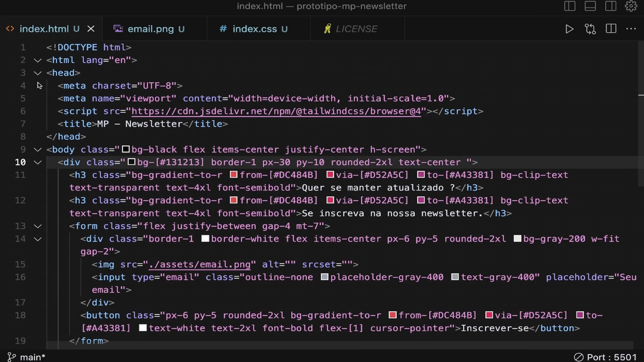The width and height of the screenshot is (644, 362).
Task: Open bg-gray-200 color swatch on line 14
Action: (518, 238)
